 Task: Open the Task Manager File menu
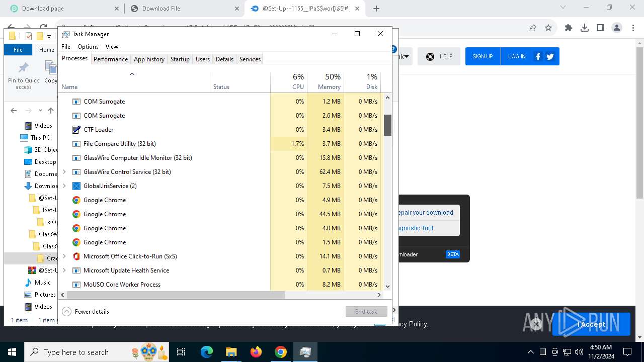[x=66, y=47]
